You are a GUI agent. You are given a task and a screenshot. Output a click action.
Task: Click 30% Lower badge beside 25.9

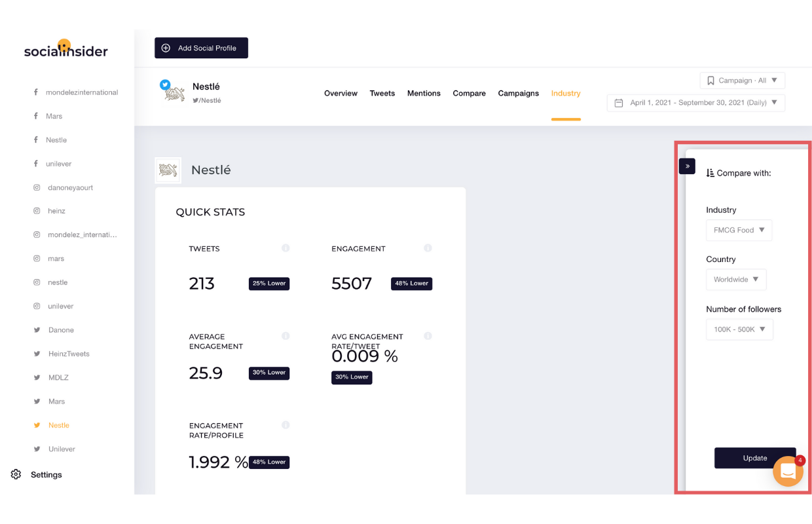pos(269,373)
